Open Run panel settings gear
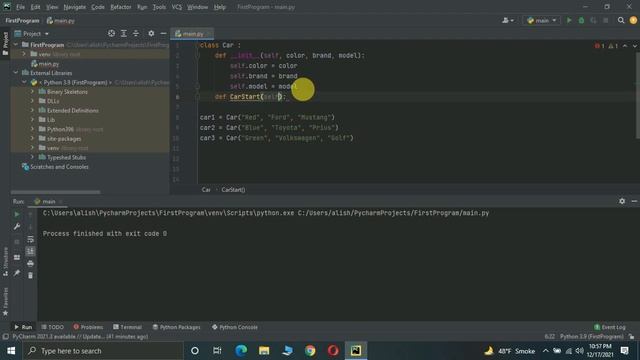The width and height of the screenshot is (640, 360). click(x=622, y=201)
